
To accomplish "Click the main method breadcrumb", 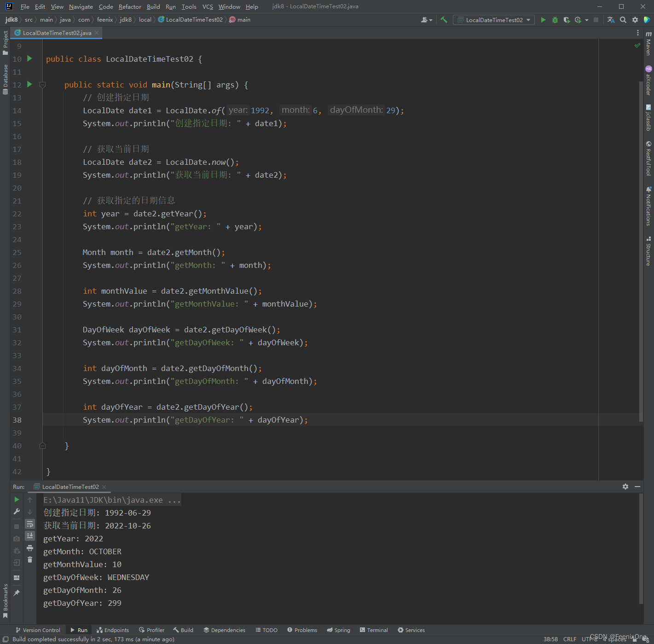I will pos(240,20).
